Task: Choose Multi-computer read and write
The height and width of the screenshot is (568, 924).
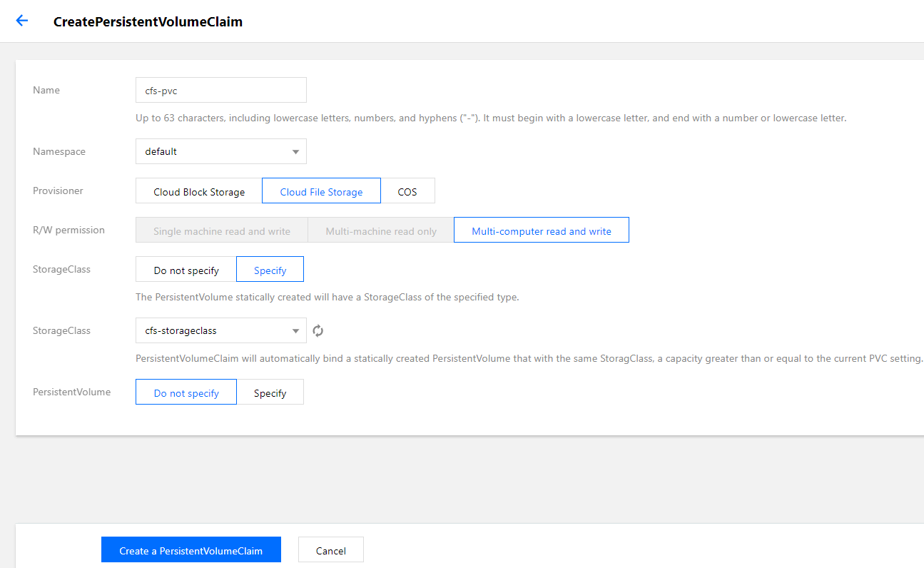Action: 541,230
